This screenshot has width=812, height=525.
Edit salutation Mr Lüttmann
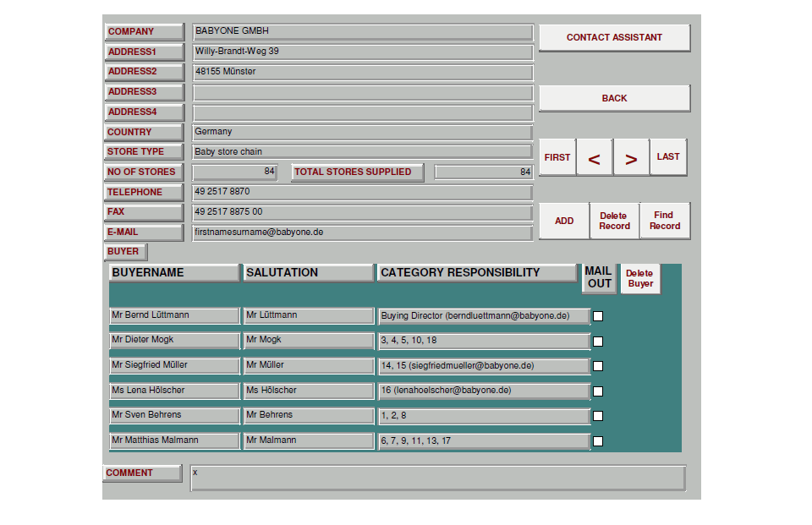coord(309,316)
